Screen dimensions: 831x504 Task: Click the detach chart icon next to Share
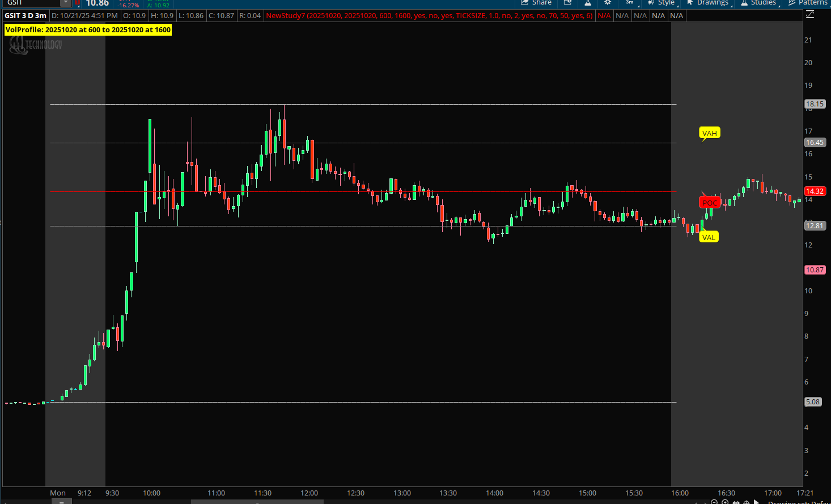(x=567, y=3)
